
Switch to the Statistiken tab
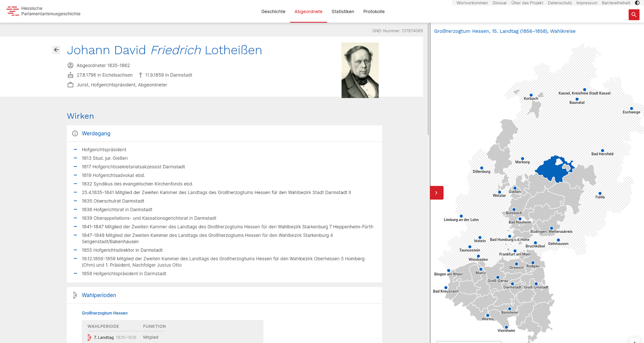[x=343, y=12]
